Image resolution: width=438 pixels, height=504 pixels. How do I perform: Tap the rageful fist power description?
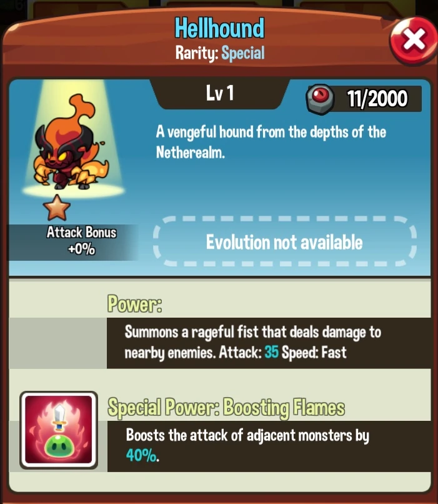tap(252, 342)
